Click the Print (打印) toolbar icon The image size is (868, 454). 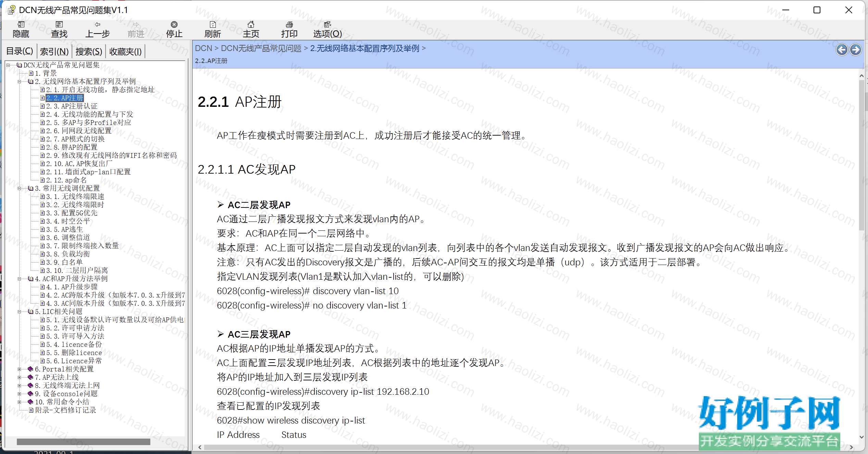pos(289,24)
